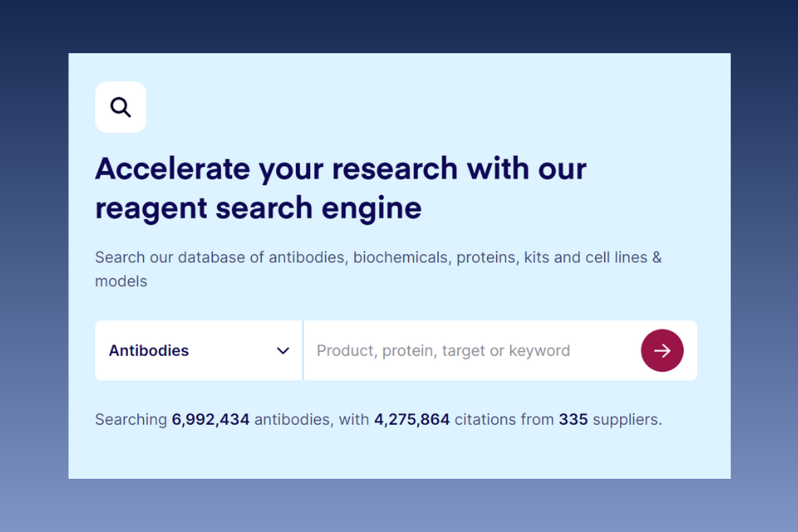Expand the chevron beside Antibodies
798x532 pixels.
point(283,351)
